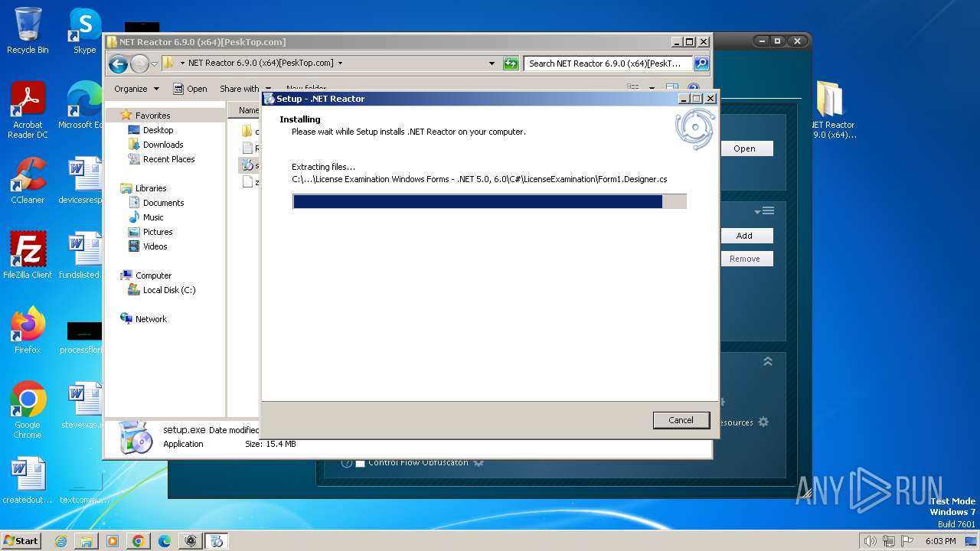Open the Share with menu
The width and height of the screenshot is (980, 551).
[245, 89]
